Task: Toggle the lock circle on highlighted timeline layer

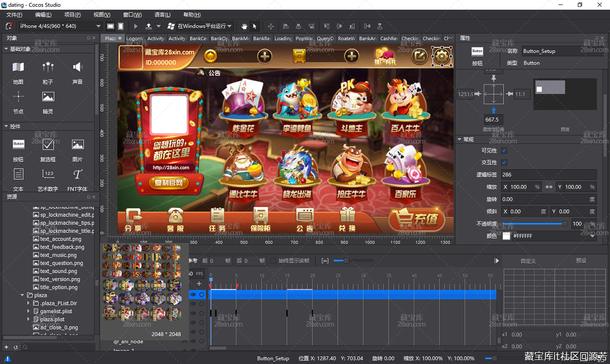Action: click(202, 294)
